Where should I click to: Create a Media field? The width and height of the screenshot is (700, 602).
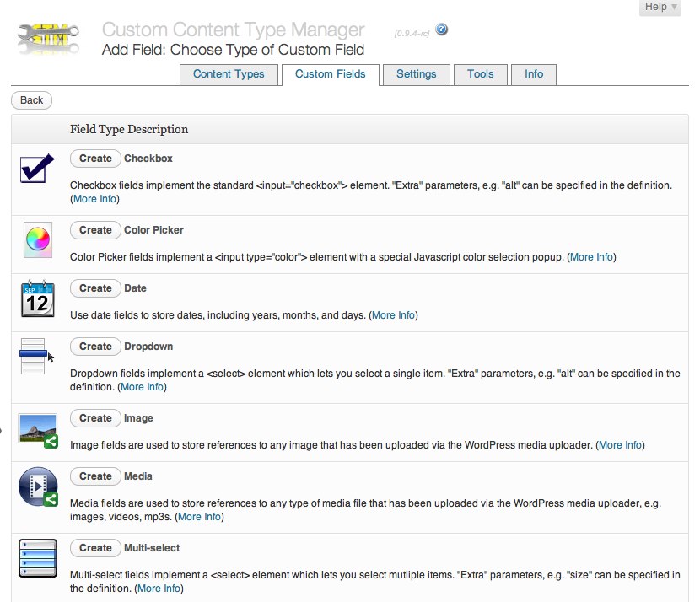[95, 476]
